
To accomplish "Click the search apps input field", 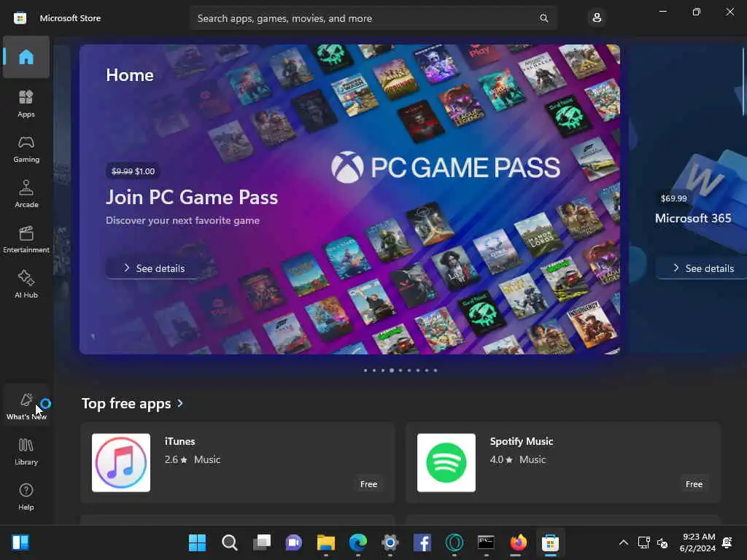I will pos(373,18).
